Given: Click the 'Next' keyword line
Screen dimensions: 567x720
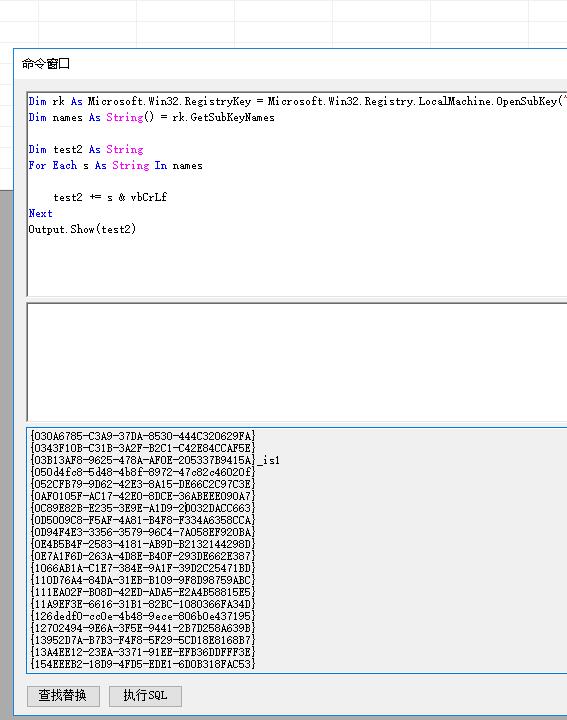Looking at the screenshot, I should click(40, 214).
